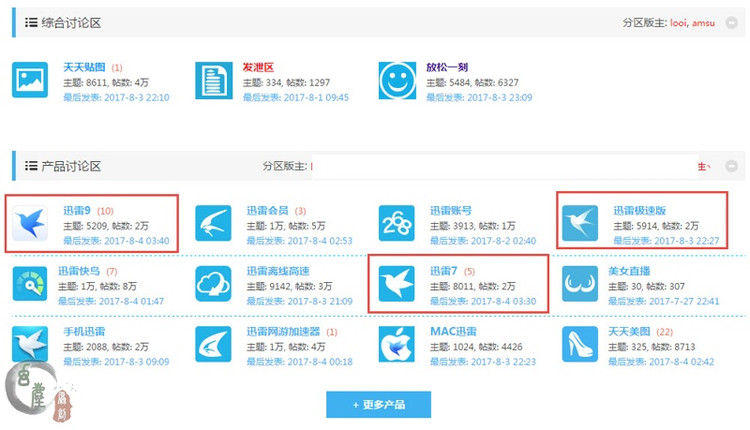This screenshot has height=430, width=750.
Task: View 迅雷9 last post 2017-8-4 03:40
Action: tap(116, 241)
